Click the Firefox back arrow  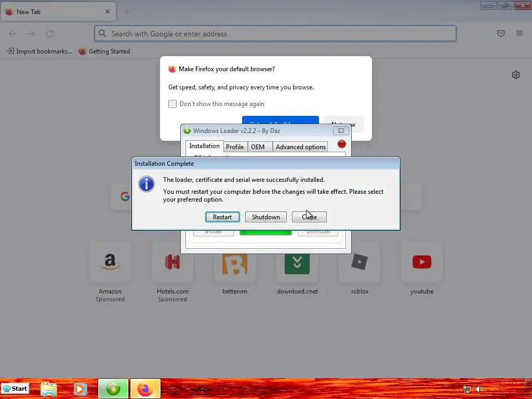point(12,33)
